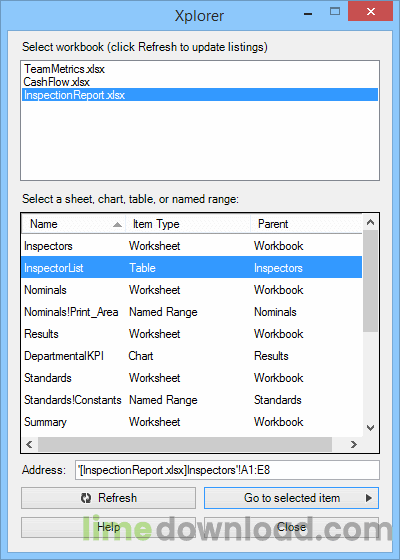Screen dimensions: 400x560
Task: Click the Close button at bottom
Action: [291, 528]
